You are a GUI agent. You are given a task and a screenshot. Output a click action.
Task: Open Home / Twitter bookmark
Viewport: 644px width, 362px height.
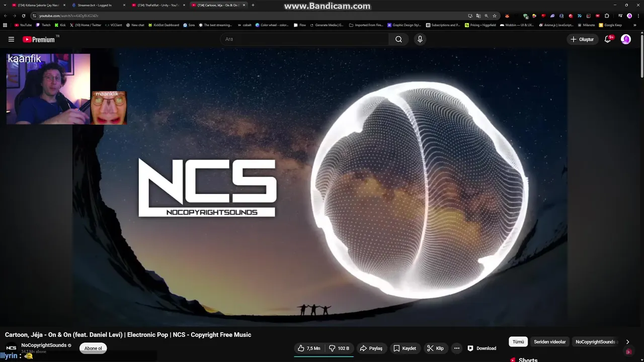[x=86, y=25]
